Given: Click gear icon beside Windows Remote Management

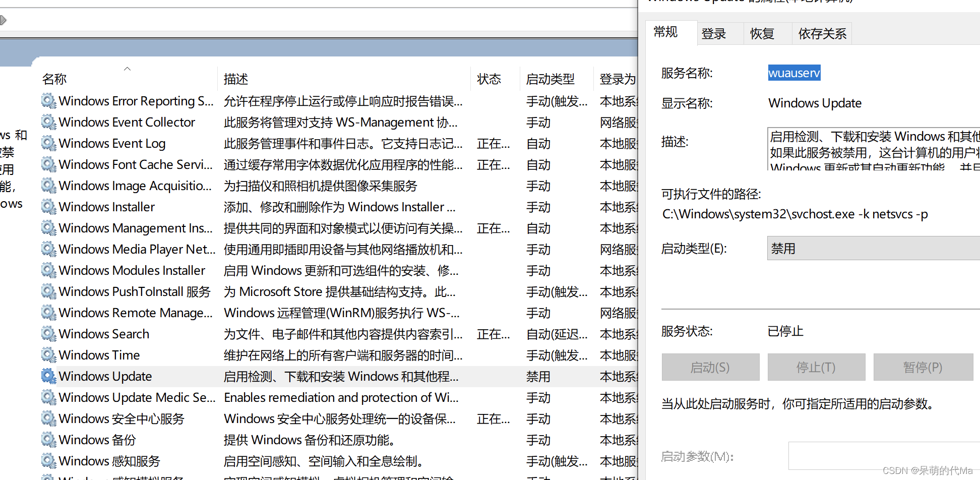Looking at the screenshot, I should pyautogui.click(x=48, y=313).
